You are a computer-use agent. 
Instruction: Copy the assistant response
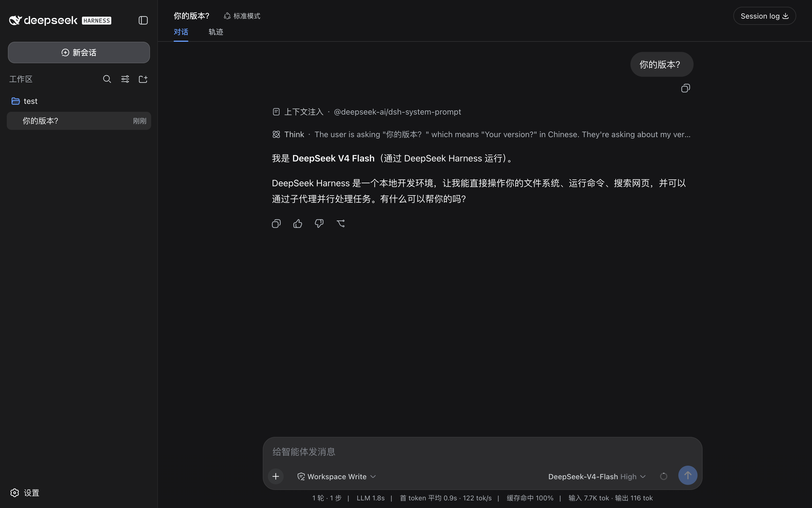(276, 224)
